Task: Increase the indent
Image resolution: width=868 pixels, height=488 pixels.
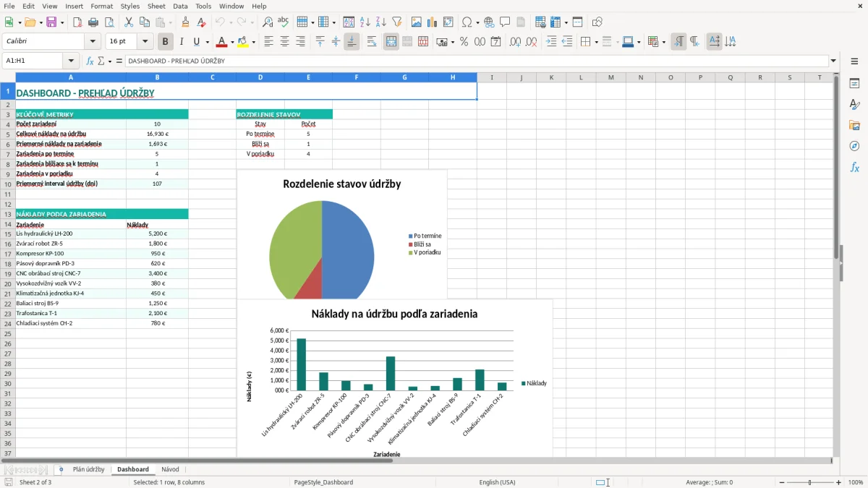Action: click(x=551, y=42)
